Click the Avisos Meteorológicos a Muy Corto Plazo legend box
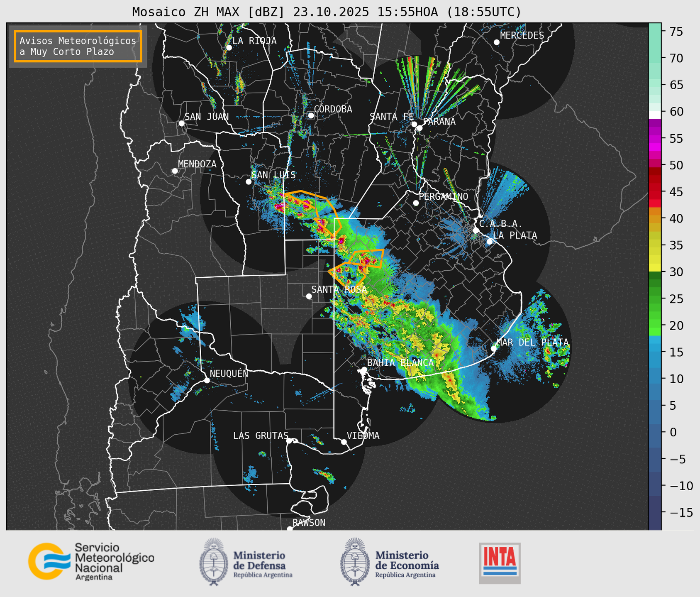Image resolution: width=700 pixels, height=597 pixels. coord(78,46)
